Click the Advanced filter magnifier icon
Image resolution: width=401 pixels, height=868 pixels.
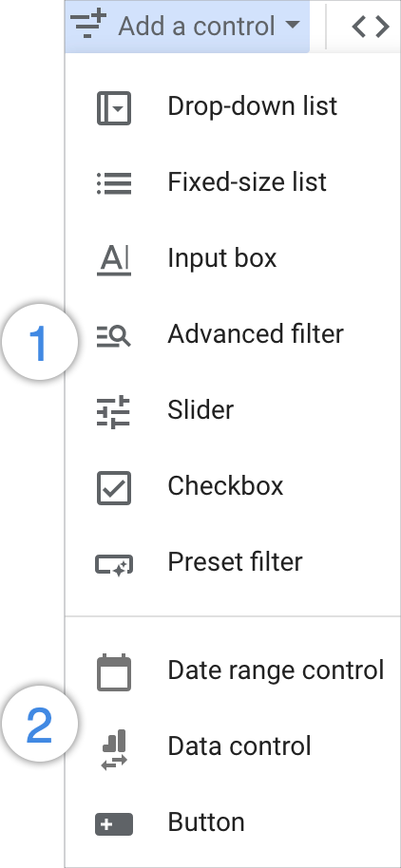click(114, 336)
